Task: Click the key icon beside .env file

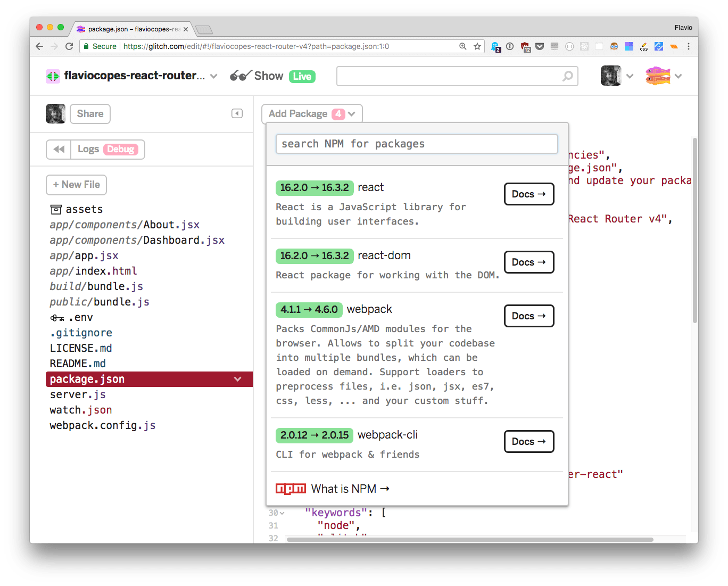Action: click(57, 317)
